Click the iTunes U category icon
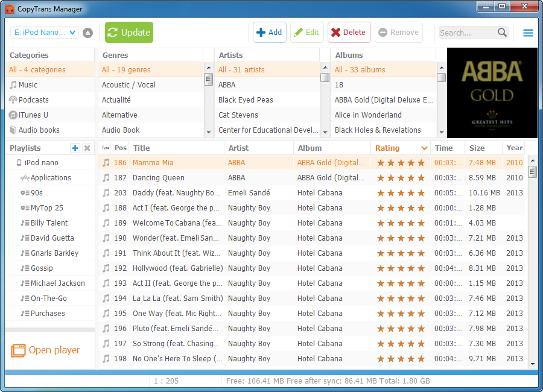The height and width of the screenshot is (392, 543). click(x=13, y=115)
